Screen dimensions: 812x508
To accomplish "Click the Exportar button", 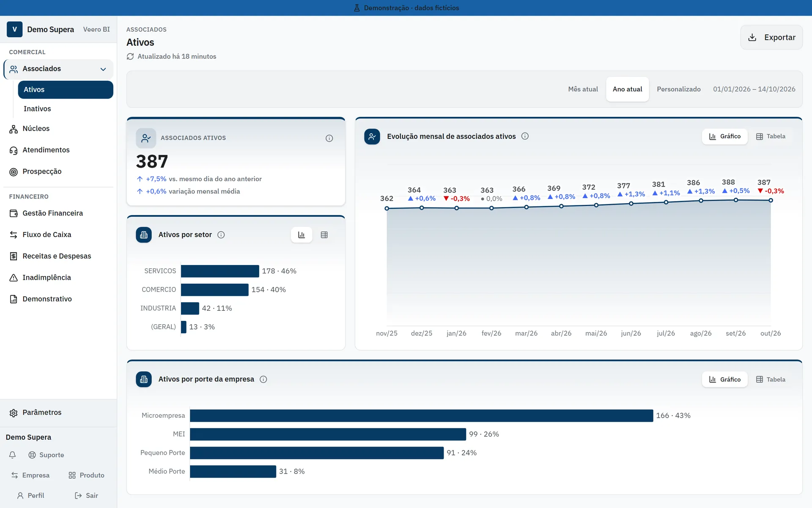I will 771,37.
